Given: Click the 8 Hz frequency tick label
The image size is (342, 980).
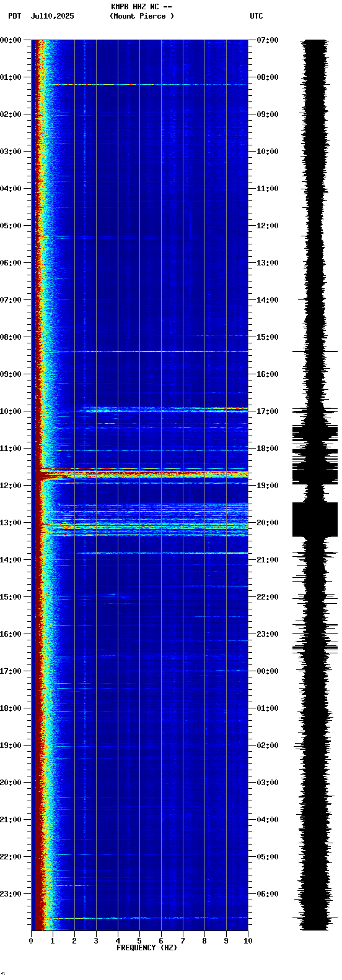Looking at the screenshot, I should pos(204,941).
